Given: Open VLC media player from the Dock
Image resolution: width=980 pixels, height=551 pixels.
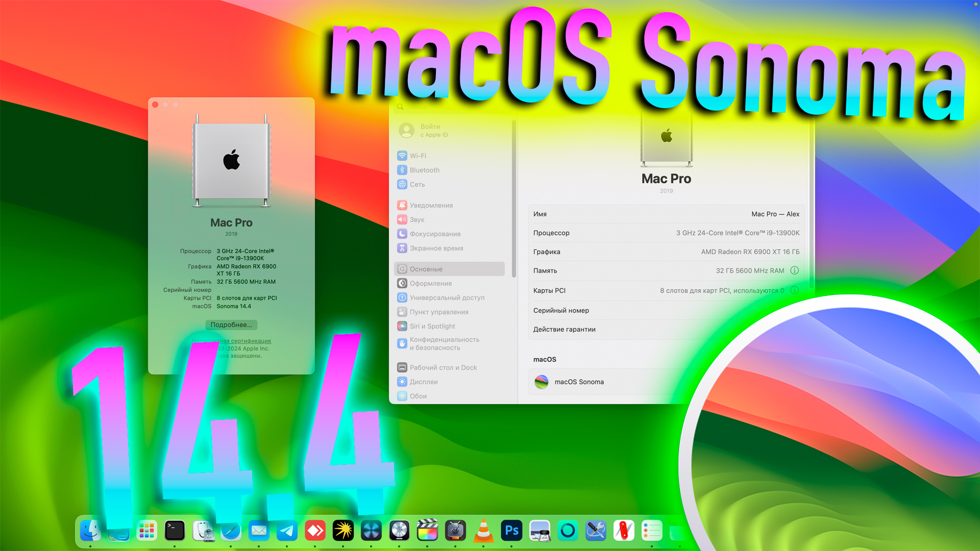Looking at the screenshot, I should (x=484, y=531).
